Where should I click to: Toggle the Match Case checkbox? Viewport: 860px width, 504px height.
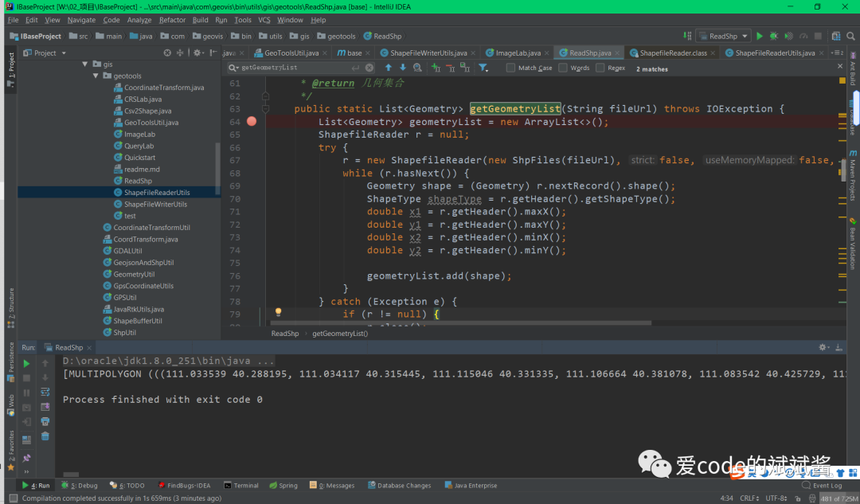coord(510,68)
